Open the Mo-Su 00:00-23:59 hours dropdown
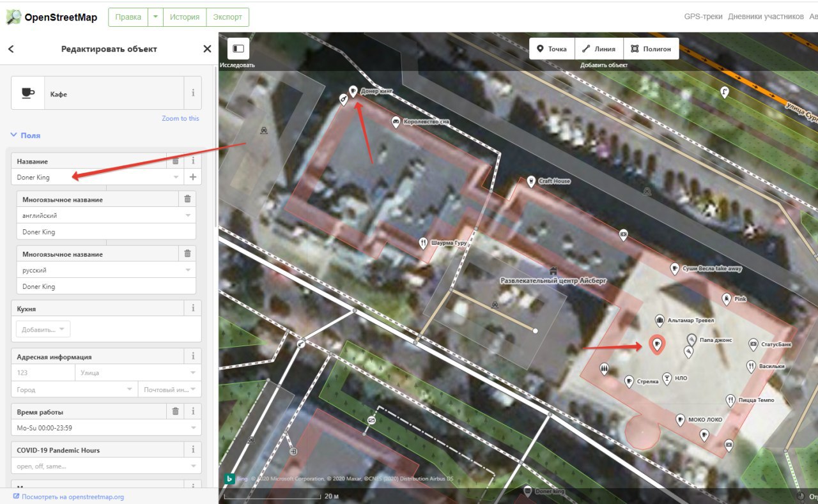The image size is (818, 504). (193, 427)
